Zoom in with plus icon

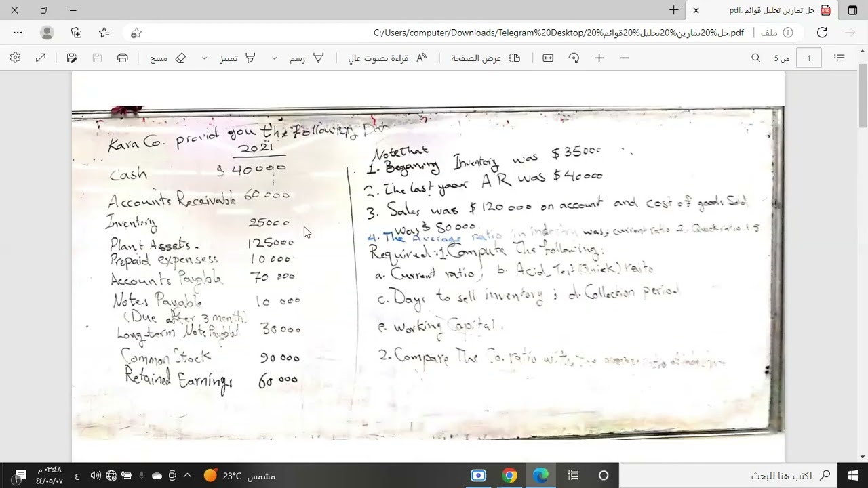coord(599,58)
